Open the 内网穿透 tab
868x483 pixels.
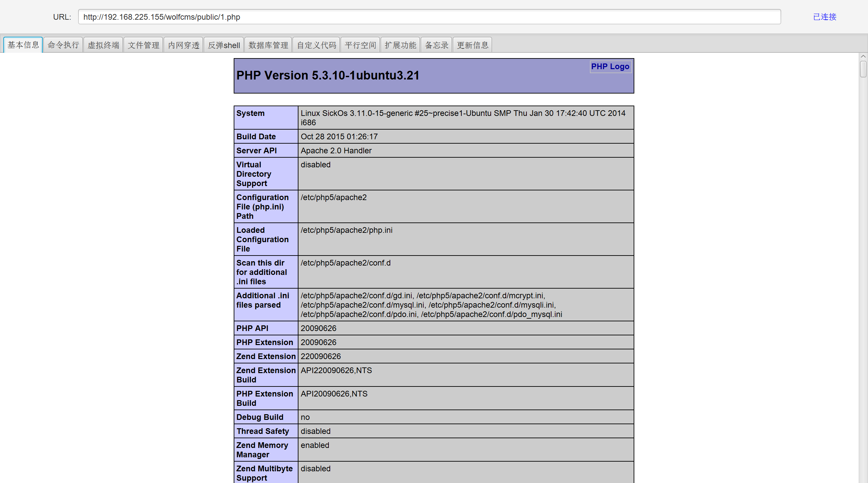point(183,45)
